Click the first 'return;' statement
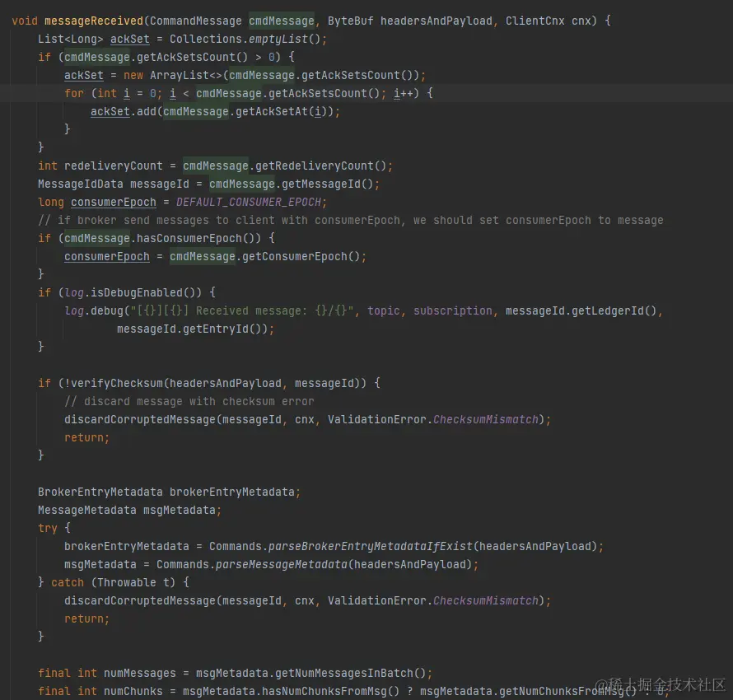The height and width of the screenshot is (700, 733). 86,438
